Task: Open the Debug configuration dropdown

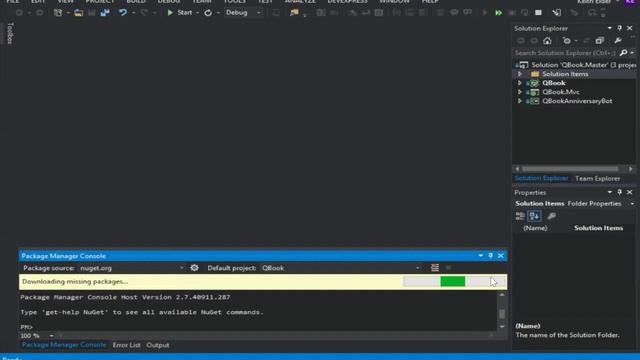Action: pyautogui.click(x=243, y=13)
